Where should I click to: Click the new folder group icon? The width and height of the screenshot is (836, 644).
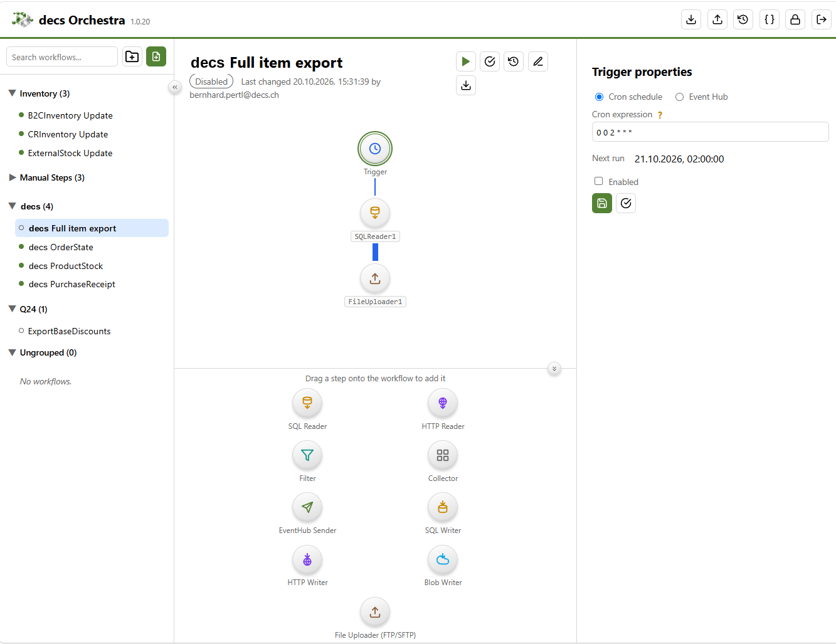click(x=132, y=56)
